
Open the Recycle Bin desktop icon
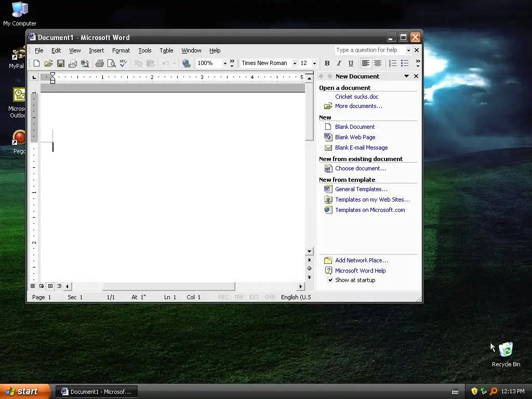click(x=506, y=354)
